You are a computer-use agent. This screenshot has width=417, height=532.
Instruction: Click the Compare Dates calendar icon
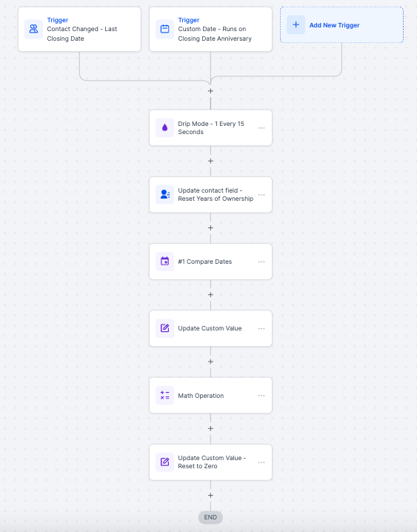[164, 262]
